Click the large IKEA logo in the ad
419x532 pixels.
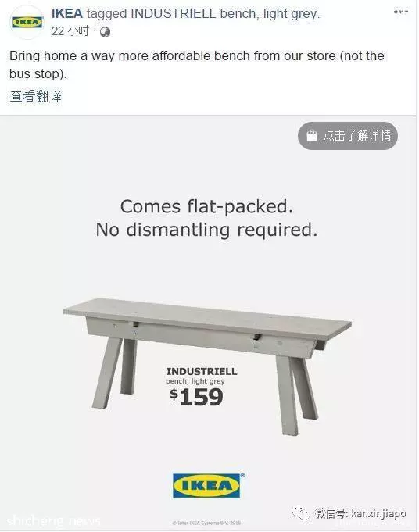206,486
